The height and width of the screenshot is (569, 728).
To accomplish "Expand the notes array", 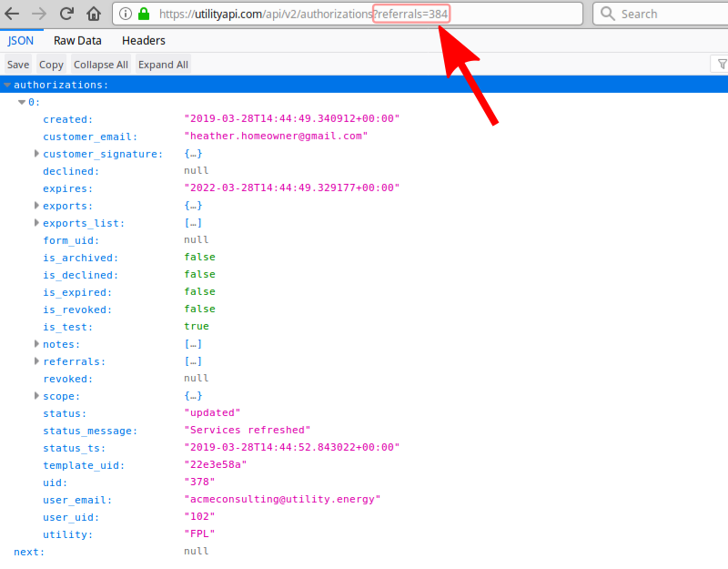I will [36, 344].
